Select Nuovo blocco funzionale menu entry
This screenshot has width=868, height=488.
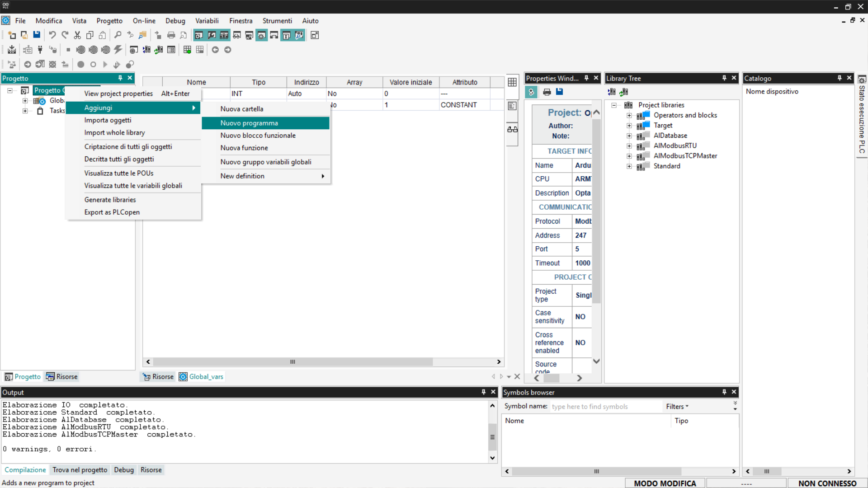258,136
